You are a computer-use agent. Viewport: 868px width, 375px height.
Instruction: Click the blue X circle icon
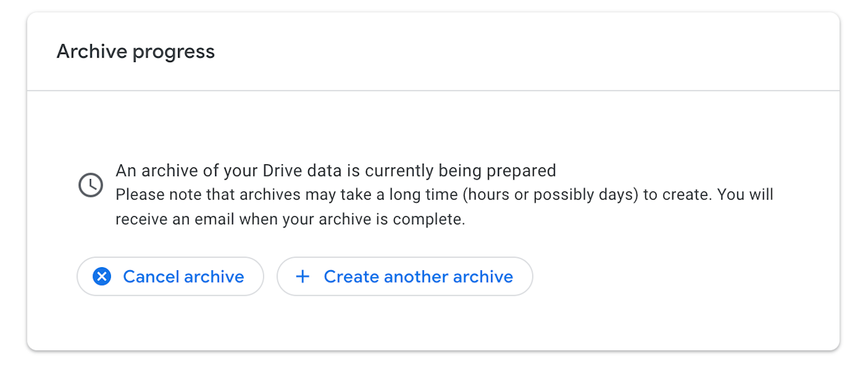pos(102,276)
